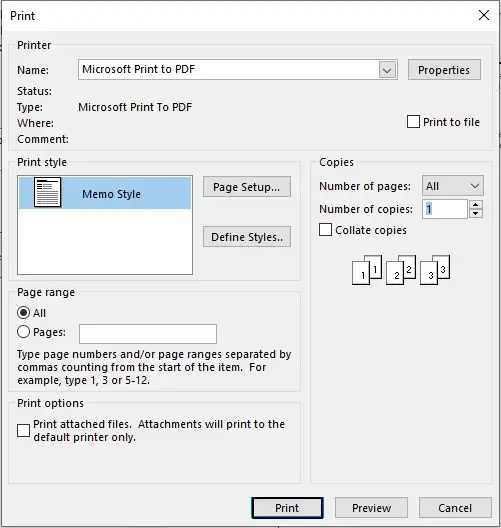The image size is (501, 528).
Task: Open the printer Name dropdown arrow
Action: [x=387, y=70]
